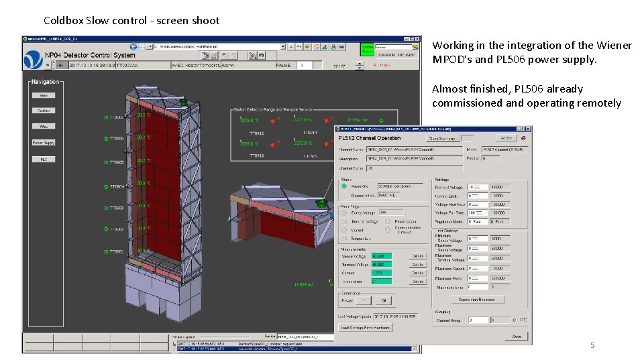Click the highlighted blue log entry row
Viewport: 644px width, 362px height.
pyautogui.click(x=294, y=349)
